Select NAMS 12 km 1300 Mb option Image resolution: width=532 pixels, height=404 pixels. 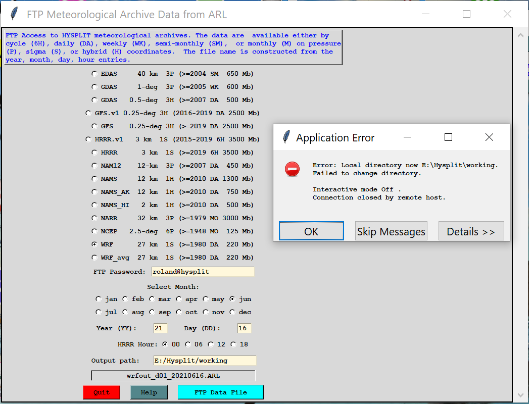(x=94, y=179)
